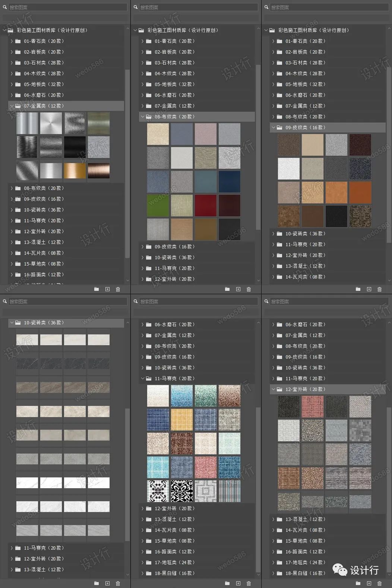The height and width of the screenshot is (588, 392).
Task: Select the yellow grid mosaic pattern
Action: click(182, 420)
